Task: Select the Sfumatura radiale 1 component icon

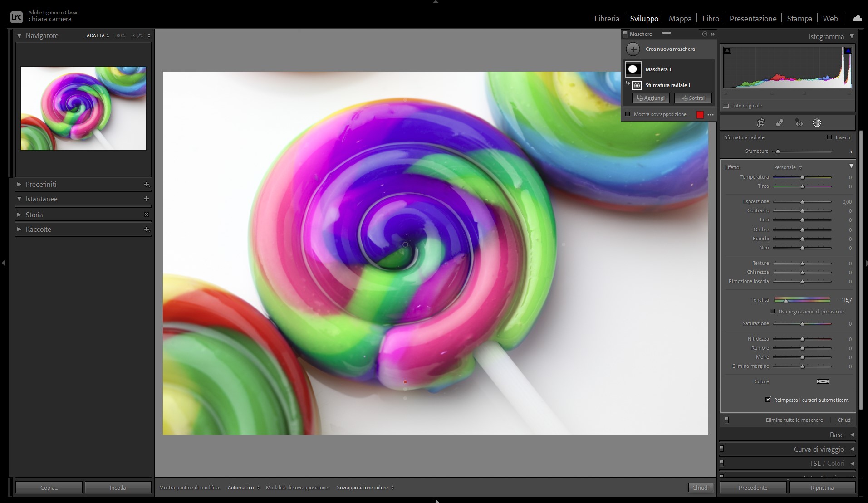Action: (637, 85)
